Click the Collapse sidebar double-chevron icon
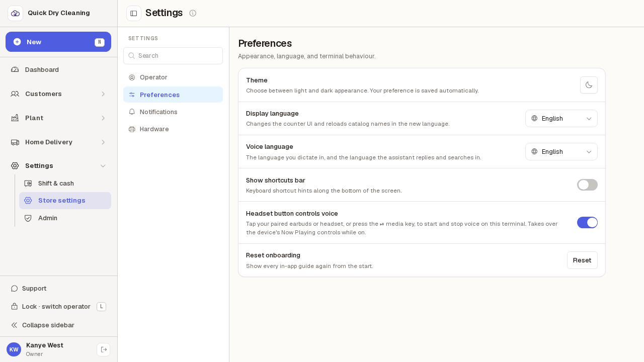Screen dimensions: 644x362 pos(15,325)
